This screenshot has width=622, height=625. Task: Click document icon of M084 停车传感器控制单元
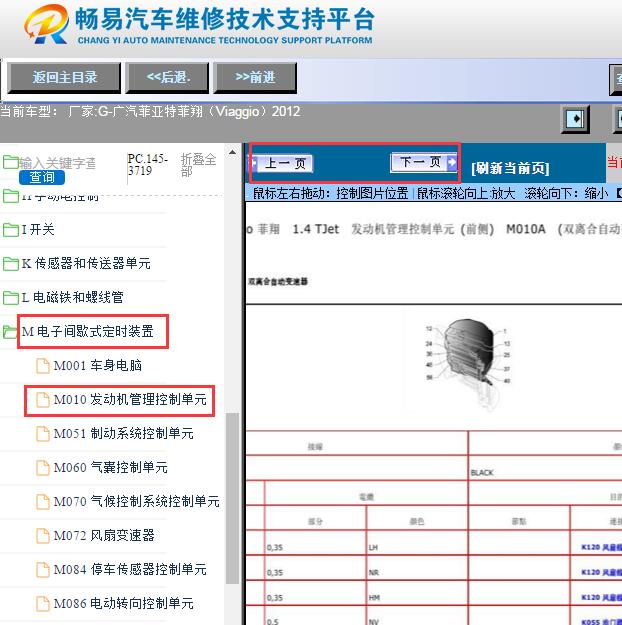click(43, 570)
